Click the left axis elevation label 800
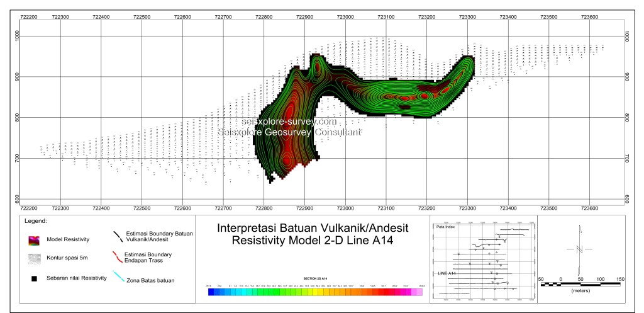644x313 pixels. (18, 118)
